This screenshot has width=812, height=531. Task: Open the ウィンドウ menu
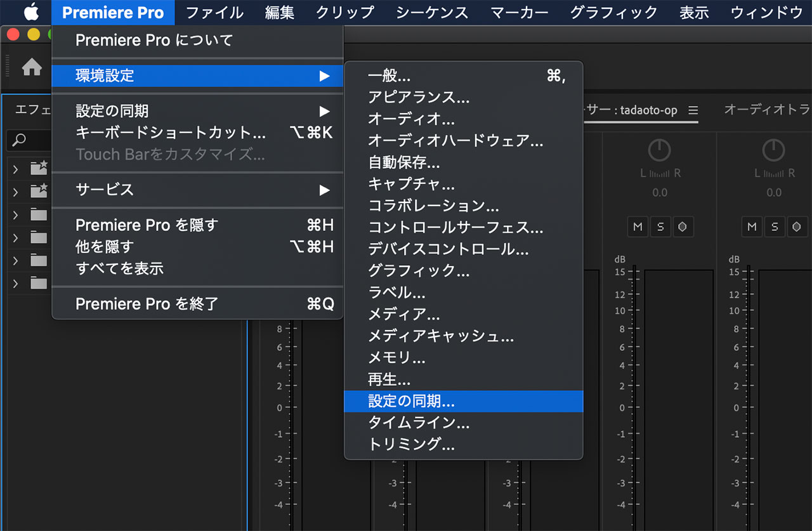(766, 12)
